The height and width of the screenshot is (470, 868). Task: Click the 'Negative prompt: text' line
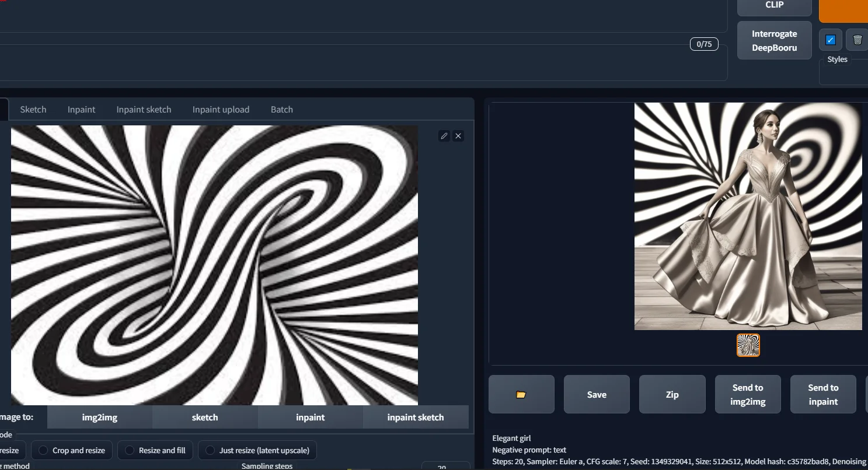tap(529, 450)
